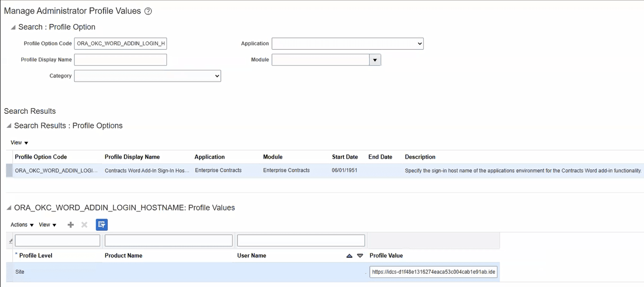The image size is (644, 287).
Task: Collapse the Search: Profile Option section
Action: point(13,27)
